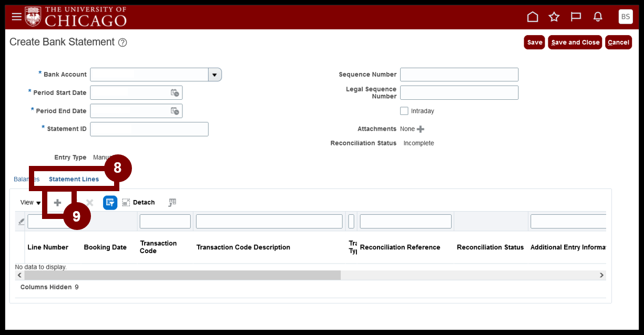Image resolution: width=644 pixels, height=335 pixels.
Task: Click the delete row X icon
Action: pyautogui.click(x=89, y=203)
